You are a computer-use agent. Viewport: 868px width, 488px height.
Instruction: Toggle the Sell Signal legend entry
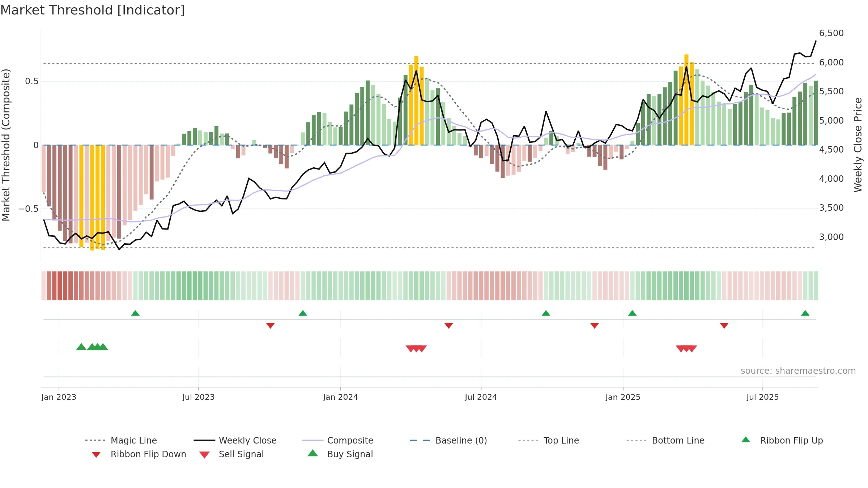[x=231, y=454]
